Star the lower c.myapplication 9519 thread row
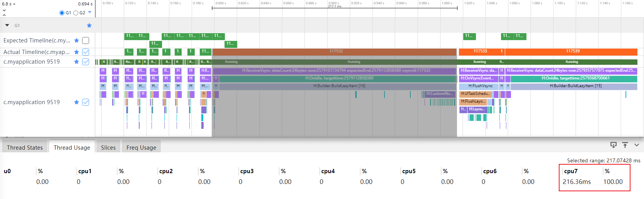This screenshot has height=199, width=644. pos(76,102)
